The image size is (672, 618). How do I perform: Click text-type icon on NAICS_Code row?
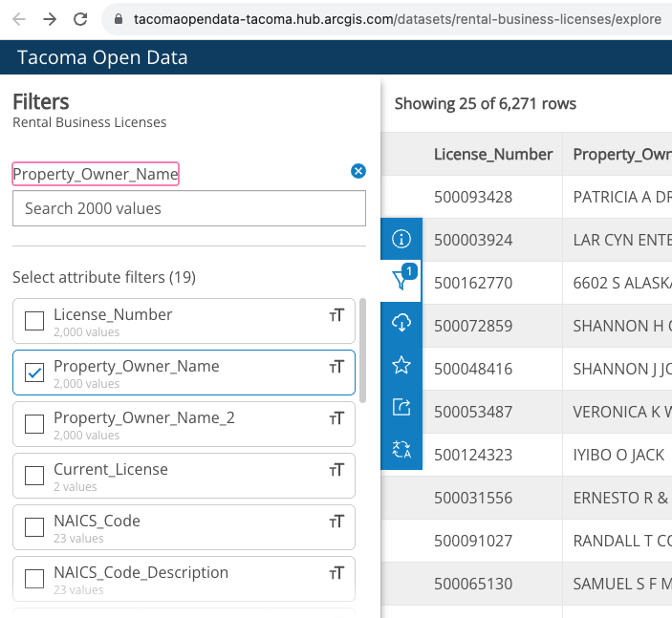336,522
